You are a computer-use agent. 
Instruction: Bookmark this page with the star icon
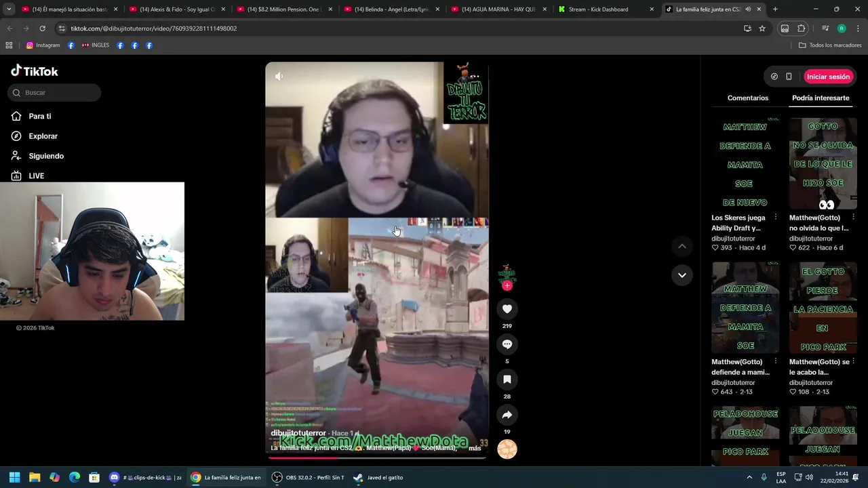click(762, 28)
